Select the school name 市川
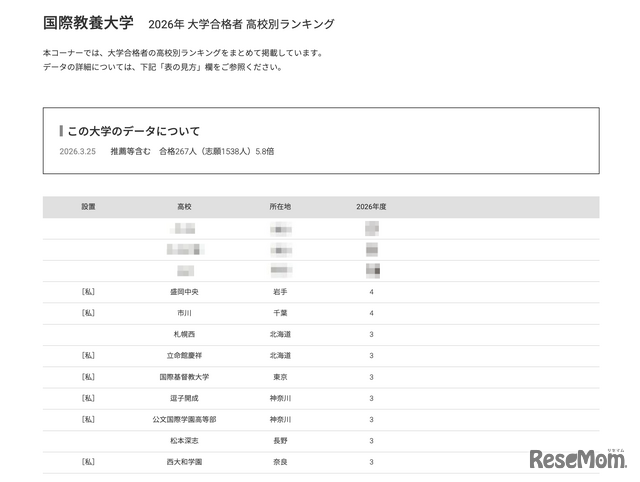The width and height of the screenshot is (640, 482). [184, 313]
